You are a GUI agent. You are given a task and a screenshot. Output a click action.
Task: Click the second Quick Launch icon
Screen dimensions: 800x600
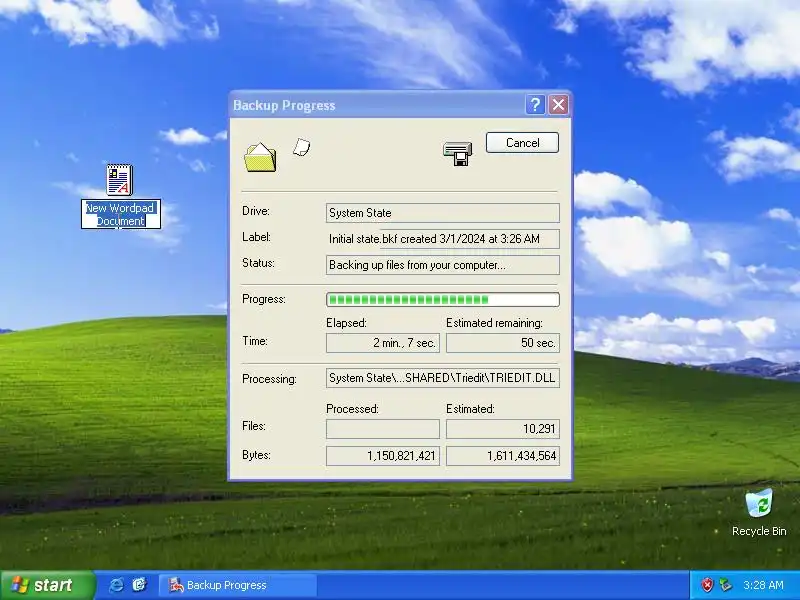coord(139,585)
